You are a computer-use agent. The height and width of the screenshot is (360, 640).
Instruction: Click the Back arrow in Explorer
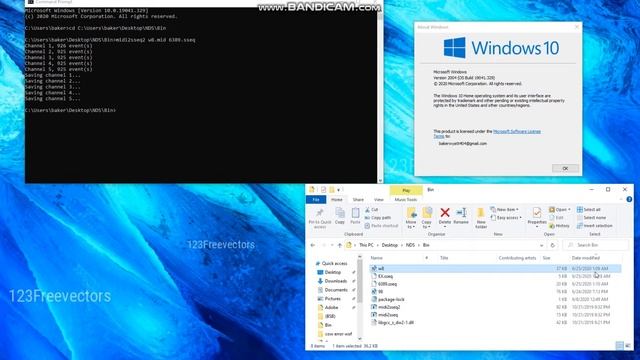(x=313, y=245)
